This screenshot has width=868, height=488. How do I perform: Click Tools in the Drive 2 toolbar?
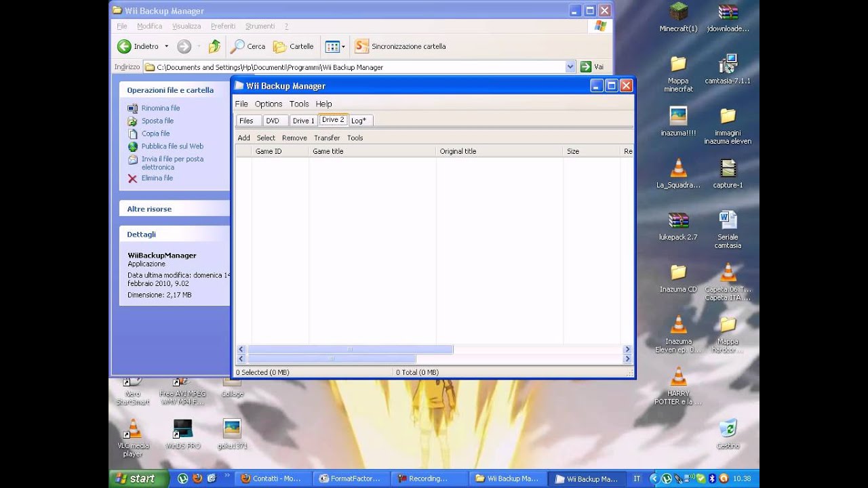(x=355, y=138)
